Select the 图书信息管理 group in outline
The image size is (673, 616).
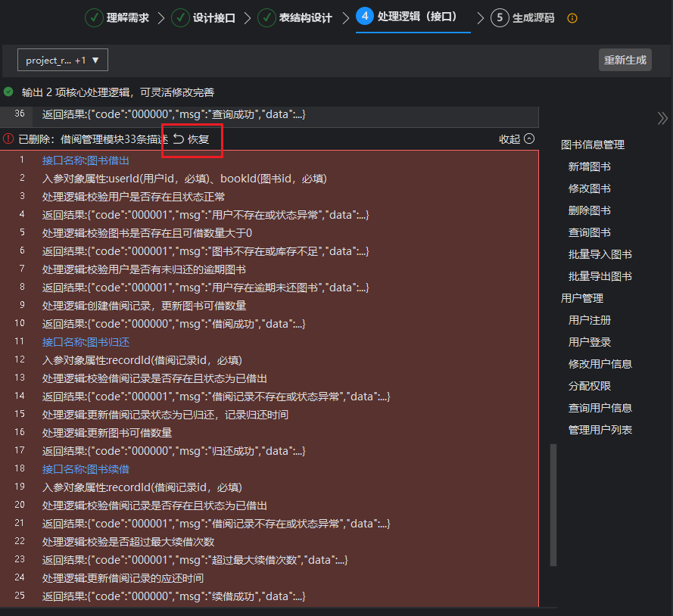(592, 145)
